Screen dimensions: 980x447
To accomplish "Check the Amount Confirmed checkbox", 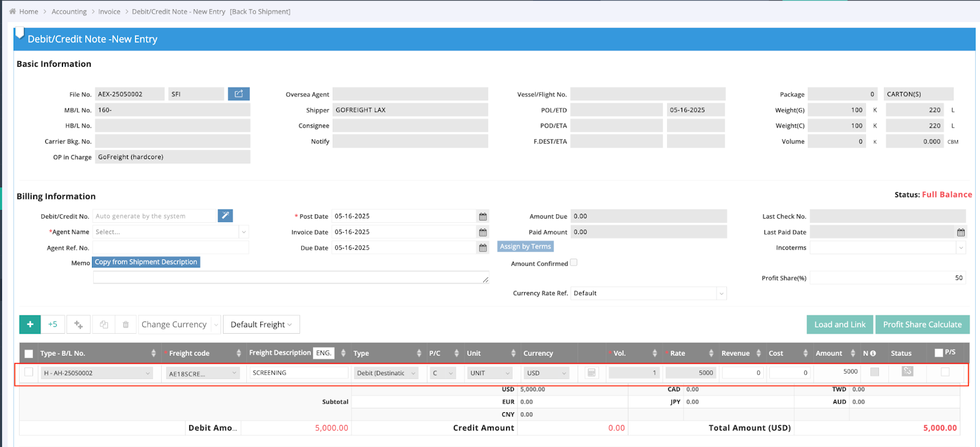I will point(574,263).
